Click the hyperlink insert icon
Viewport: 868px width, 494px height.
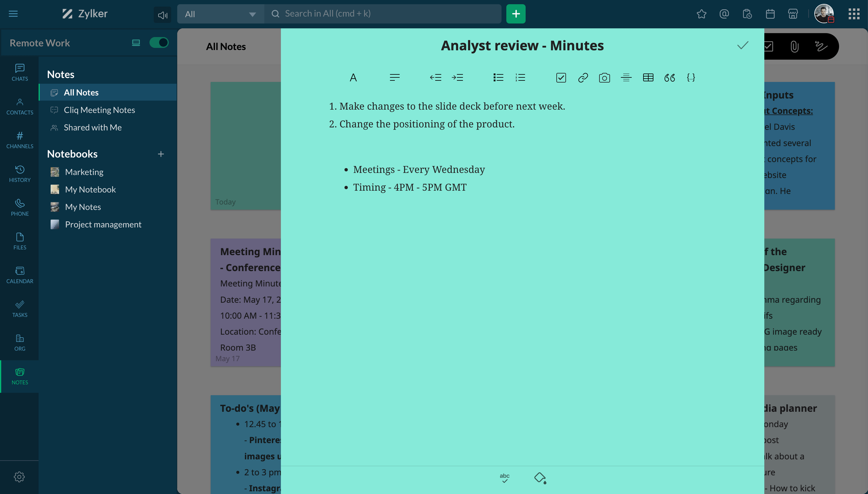[x=583, y=77]
